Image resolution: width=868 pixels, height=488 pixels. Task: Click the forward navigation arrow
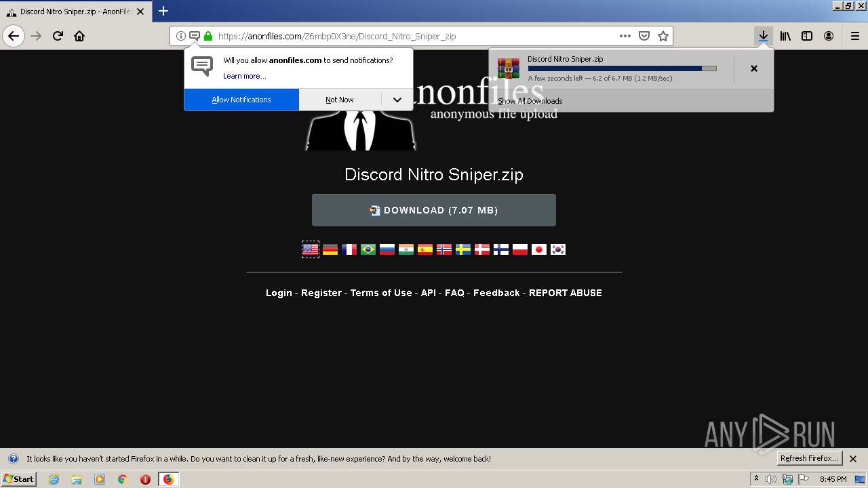point(36,36)
